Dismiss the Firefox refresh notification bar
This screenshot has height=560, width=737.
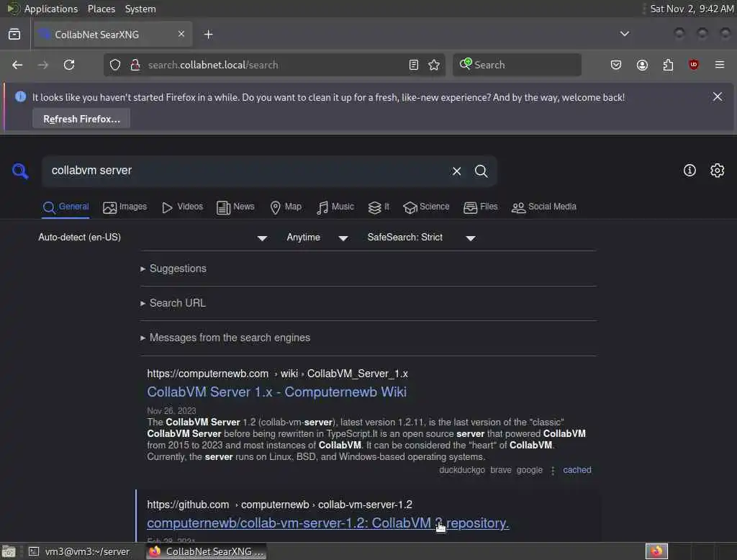(x=718, y=97)
